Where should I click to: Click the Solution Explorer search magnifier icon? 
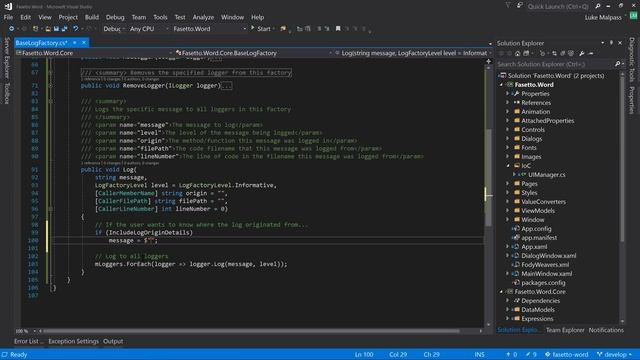click(x=618, y=64)
